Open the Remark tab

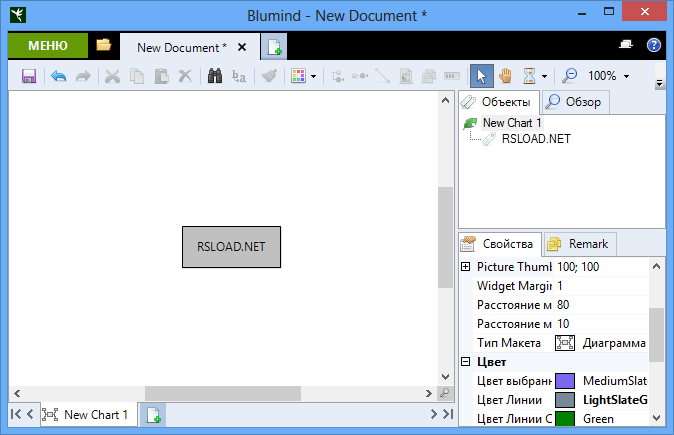pos(580,244)
